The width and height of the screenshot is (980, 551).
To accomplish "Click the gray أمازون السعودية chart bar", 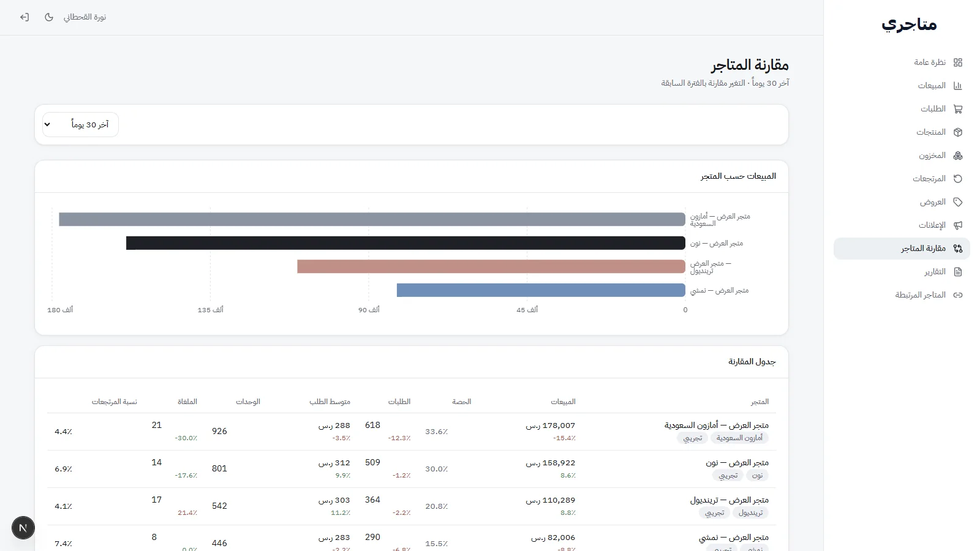I will [372, 219].
